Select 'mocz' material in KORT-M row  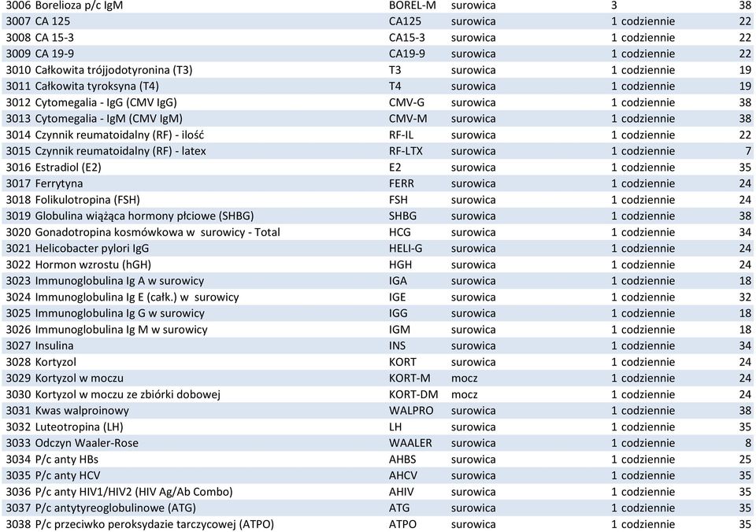pos(465,379)
